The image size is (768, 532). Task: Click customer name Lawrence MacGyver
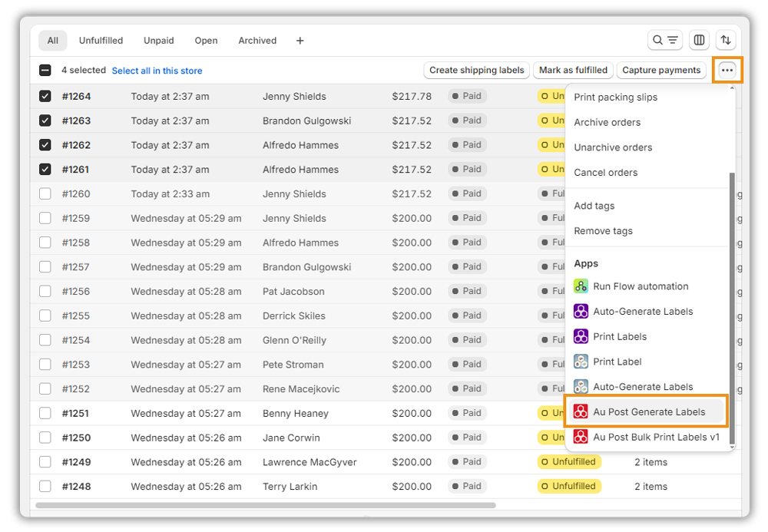310,462
